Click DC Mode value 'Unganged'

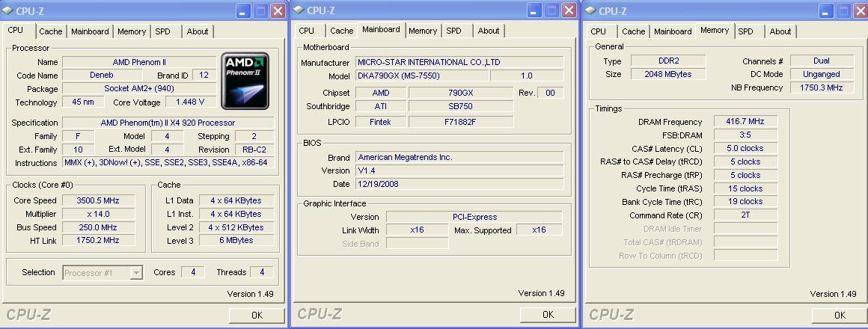[x=822, y=74]
